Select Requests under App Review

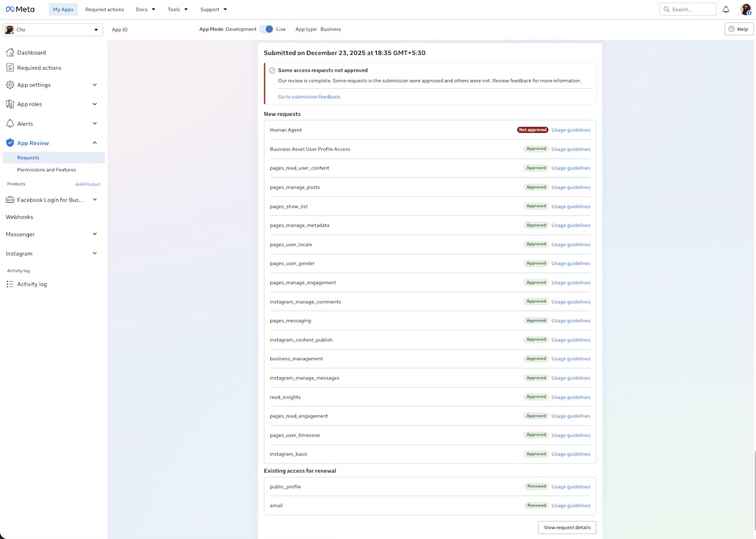point(53,158)
